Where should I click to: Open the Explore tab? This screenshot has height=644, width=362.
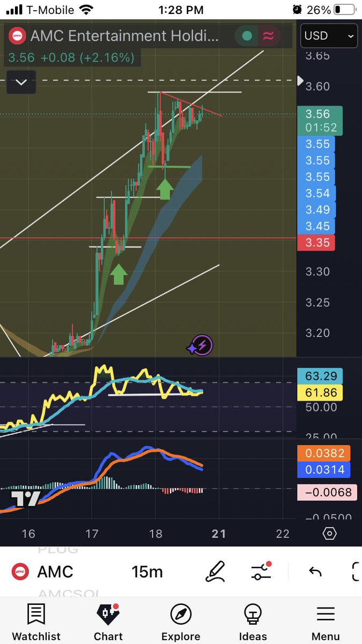click(x=181, y=621)
